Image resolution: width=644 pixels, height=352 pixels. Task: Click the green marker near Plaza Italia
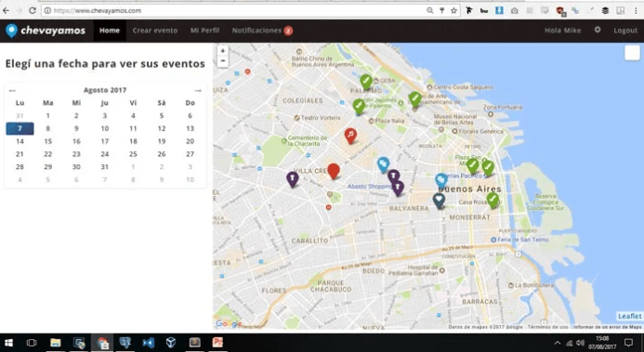click(359, 107)
